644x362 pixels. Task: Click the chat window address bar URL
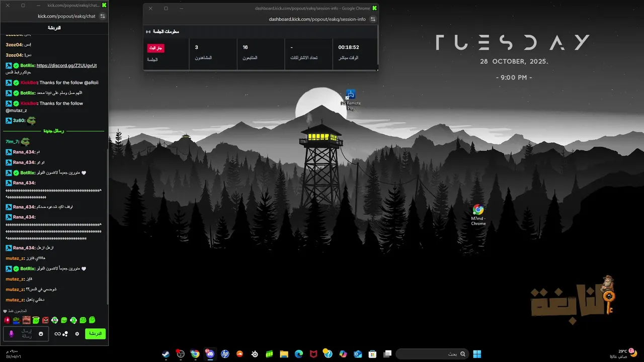(66, 16)
